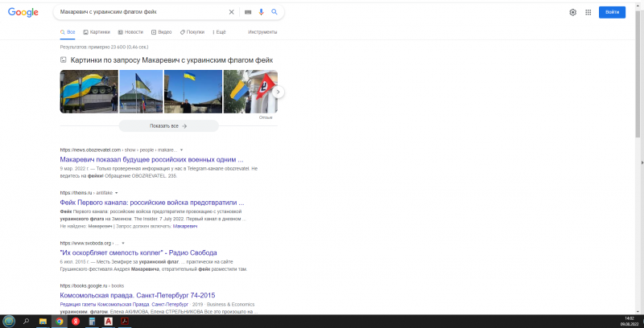Open the on-screen keyboard icon
644x328 pixels.
pos(248,12)
